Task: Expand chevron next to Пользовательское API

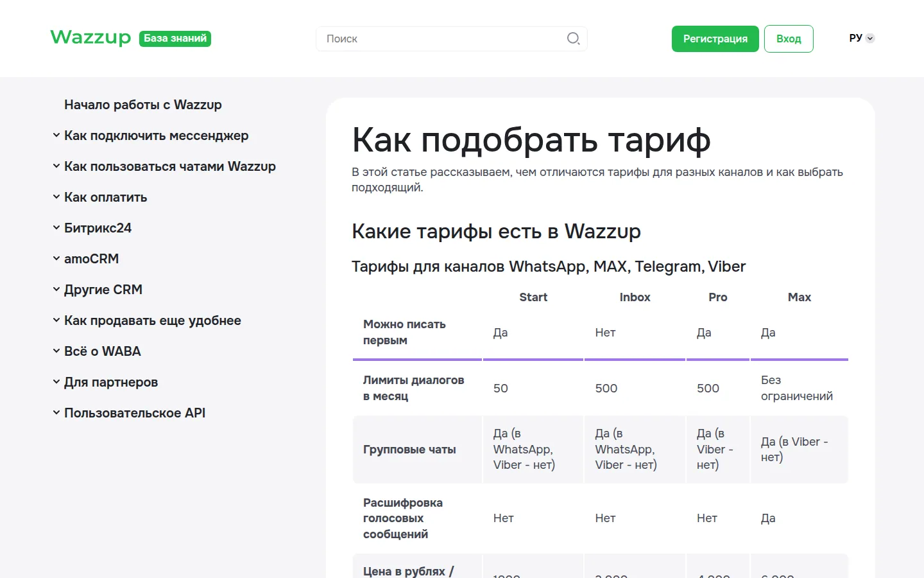Action: (56, 413)
